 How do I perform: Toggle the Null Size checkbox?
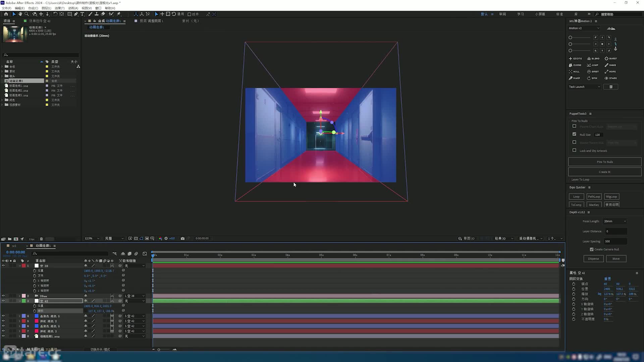(x=574, y=134)
